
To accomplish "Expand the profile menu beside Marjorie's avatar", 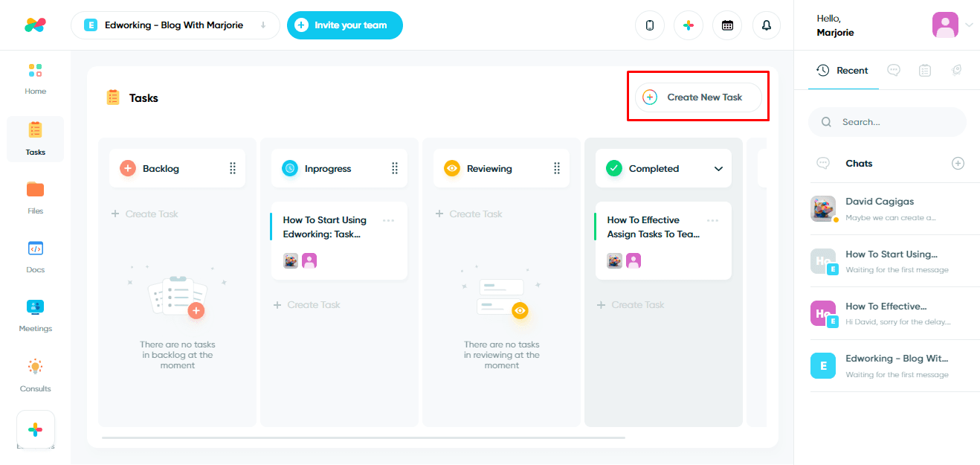I will coord(968,25).
